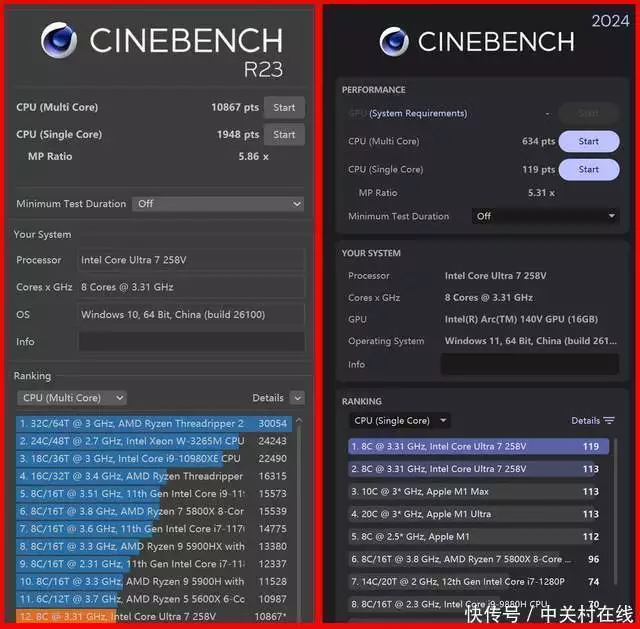Image resolution: width=640 pixels, height=629 pixels.
Task: Click 2024 Operating System value Windows 11
Action: tap(531, 341)
